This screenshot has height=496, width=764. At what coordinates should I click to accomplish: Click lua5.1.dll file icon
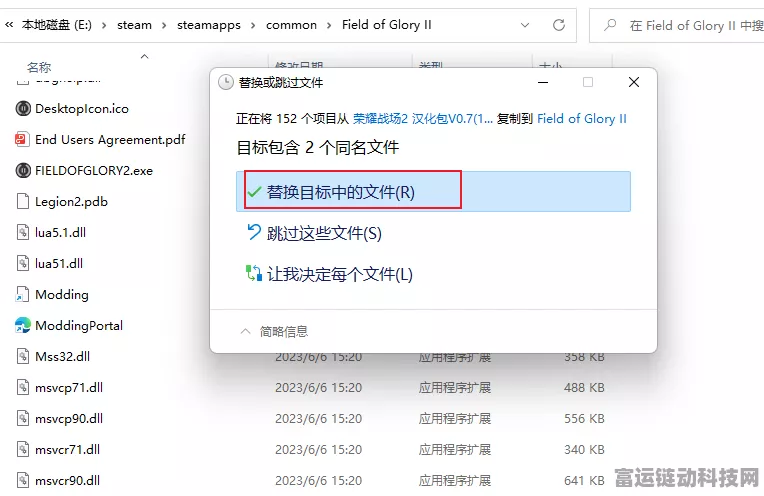(23, 232)
